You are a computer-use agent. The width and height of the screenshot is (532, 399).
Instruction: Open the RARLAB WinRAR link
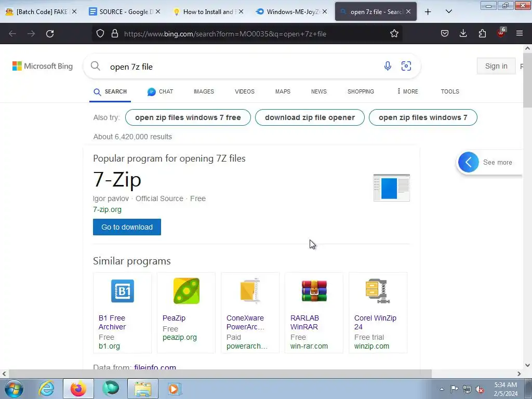(x=304, y=322)
